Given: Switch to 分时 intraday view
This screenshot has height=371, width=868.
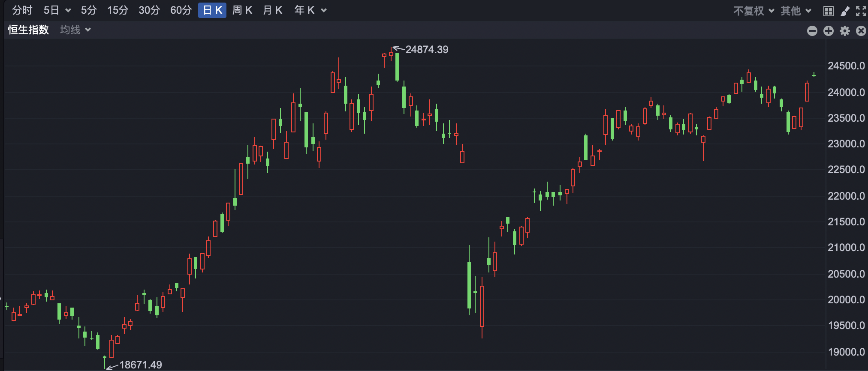Looking at the screenshot, I should click(22, 10).
